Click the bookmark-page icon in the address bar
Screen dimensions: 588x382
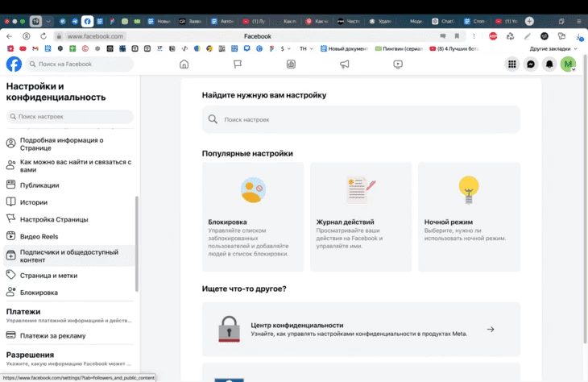coord(457,36)
